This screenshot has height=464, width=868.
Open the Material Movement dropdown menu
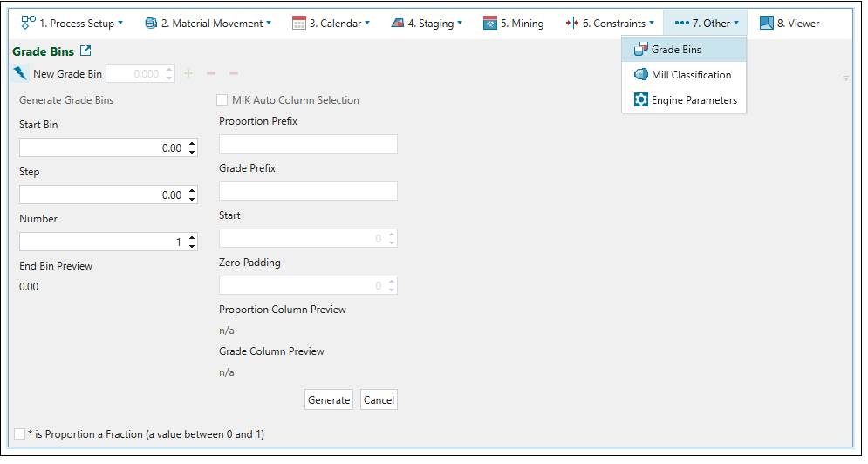point(269,24)
